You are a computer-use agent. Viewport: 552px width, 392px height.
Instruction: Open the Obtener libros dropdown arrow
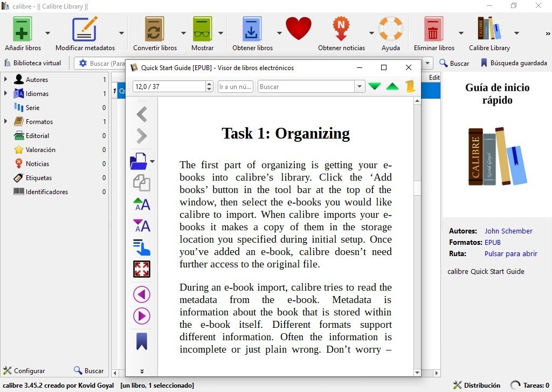pyautogui.click(x=279, y=33)
